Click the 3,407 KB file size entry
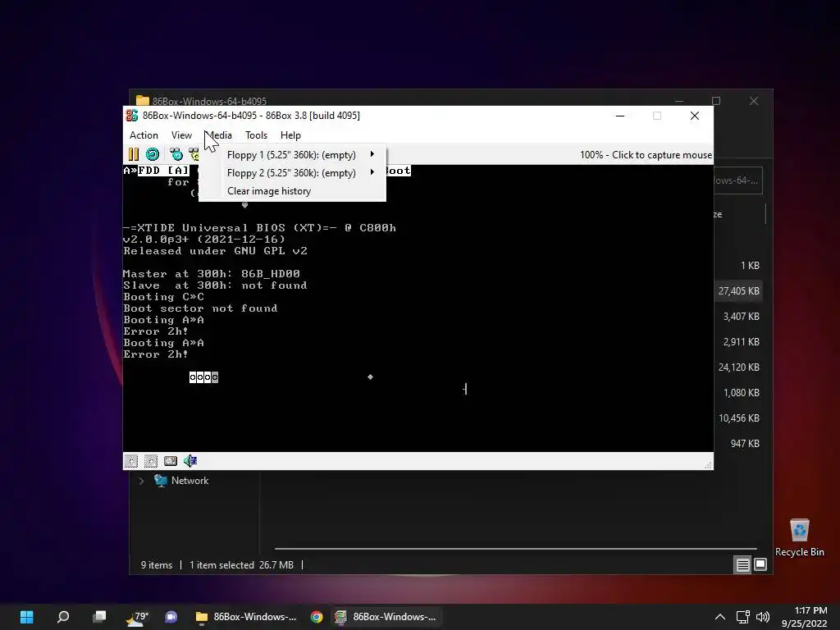Viewport: 840px width, 630px height. pos(742,316)
